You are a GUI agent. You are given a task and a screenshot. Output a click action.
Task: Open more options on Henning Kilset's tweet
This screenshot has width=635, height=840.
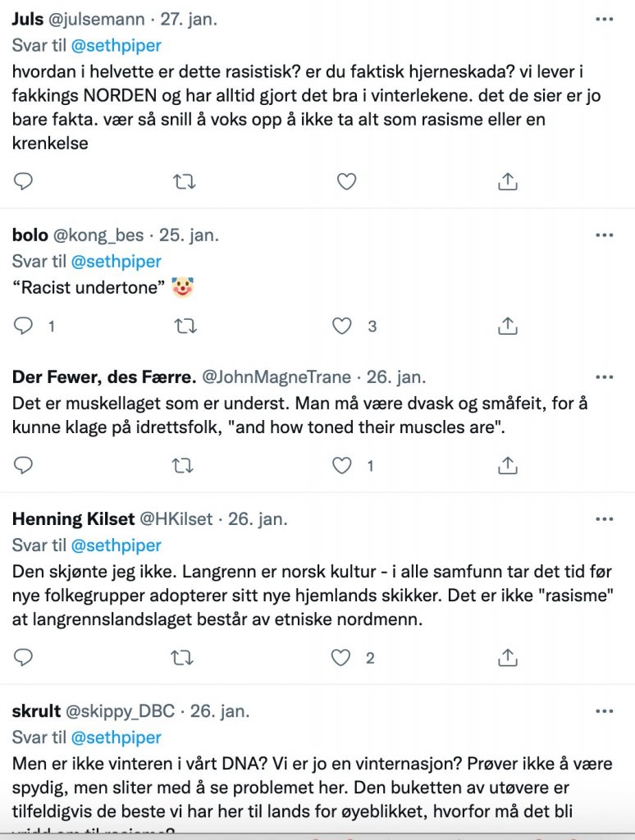pyautogui.click(x=605, y=519)
